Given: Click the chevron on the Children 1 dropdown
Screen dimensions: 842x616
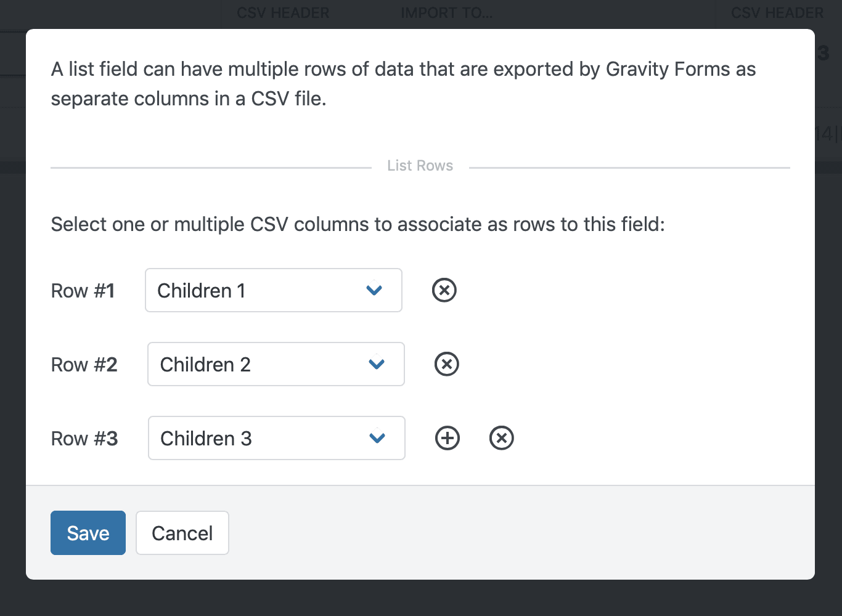Looking at the screenshot, I should pos(374,290).
